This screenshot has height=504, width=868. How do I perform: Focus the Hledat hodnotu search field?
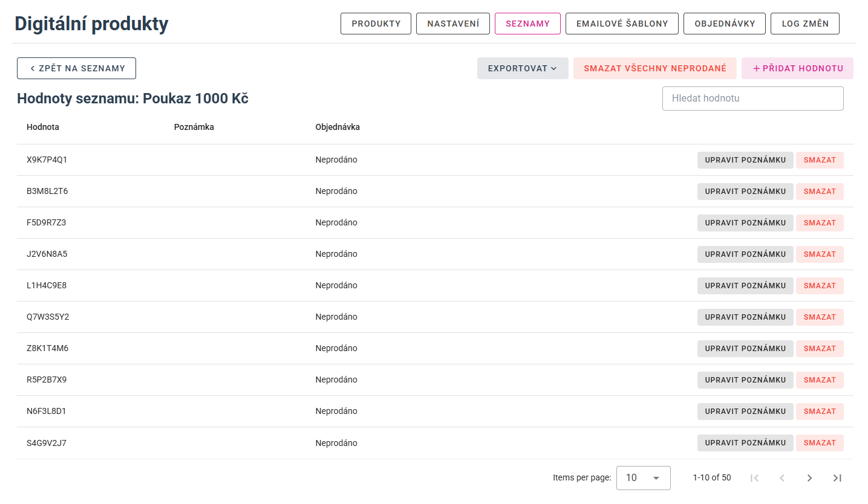(752, 99)
